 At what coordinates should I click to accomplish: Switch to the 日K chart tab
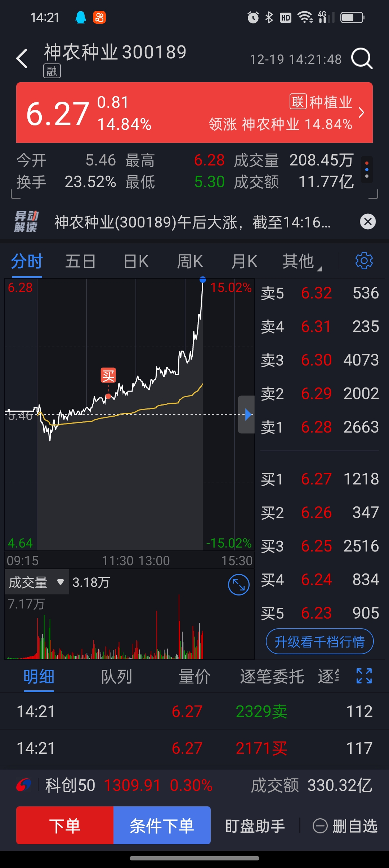(136, 261)
